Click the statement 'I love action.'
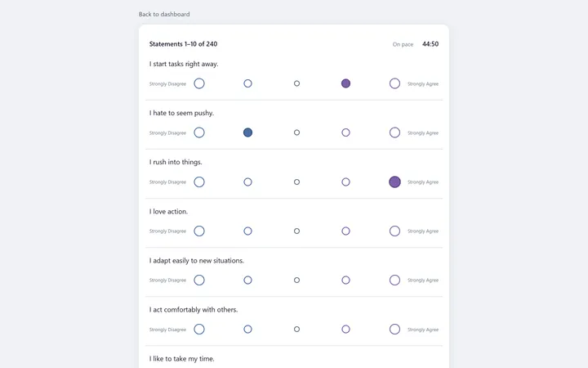588x368 pixels. [168, 212]
